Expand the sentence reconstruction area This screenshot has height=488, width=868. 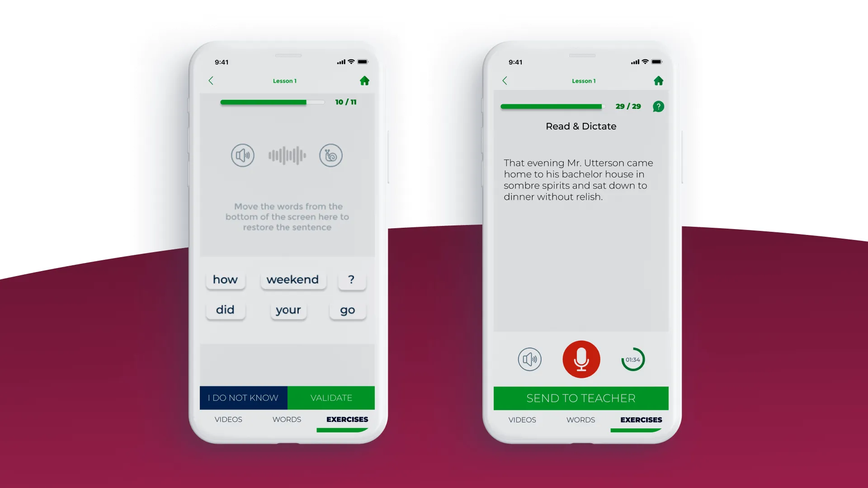point(288,216)
